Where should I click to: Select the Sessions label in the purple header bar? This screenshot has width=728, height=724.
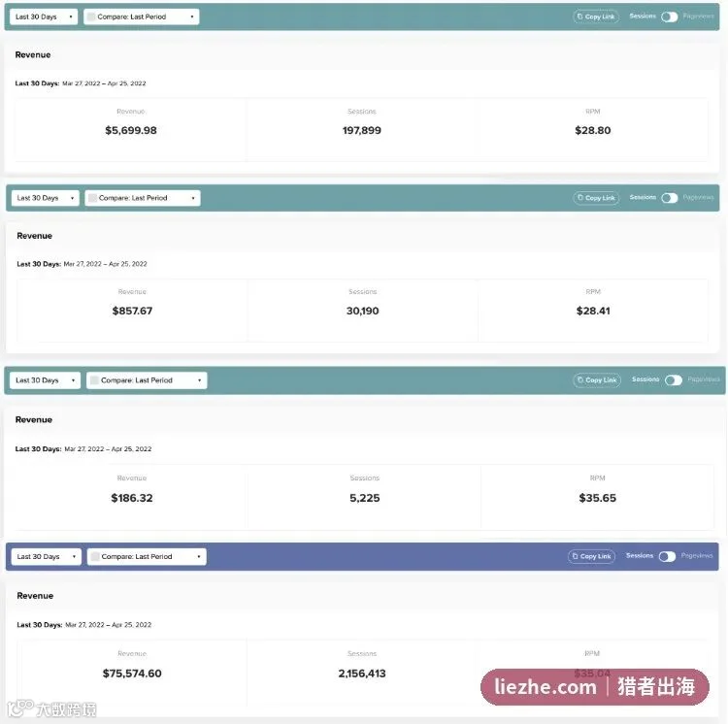tap(640, 555)
